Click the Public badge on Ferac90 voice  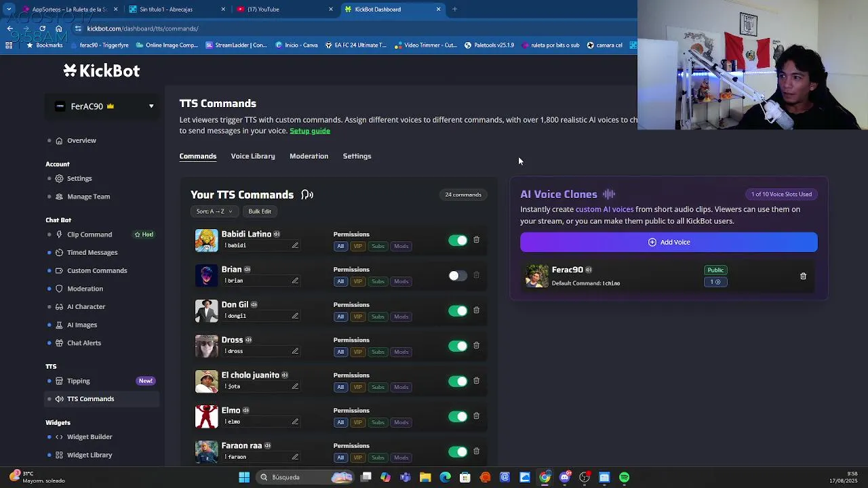715,270
